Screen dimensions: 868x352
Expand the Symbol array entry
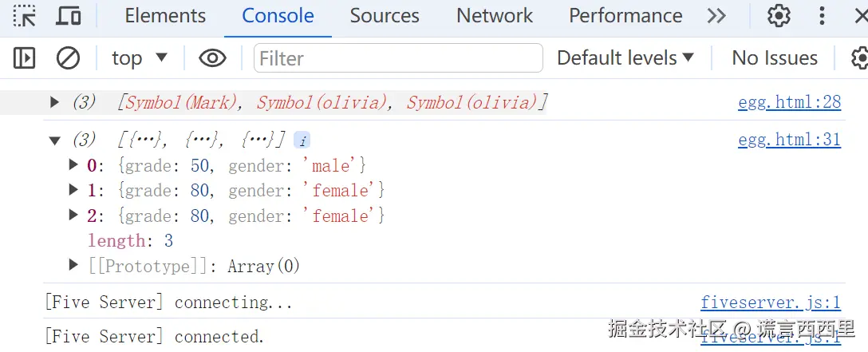tap(54, 102)
